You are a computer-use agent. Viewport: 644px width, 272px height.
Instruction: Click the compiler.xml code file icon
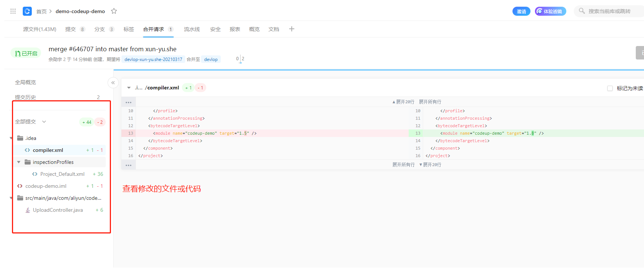coord(27,150)
